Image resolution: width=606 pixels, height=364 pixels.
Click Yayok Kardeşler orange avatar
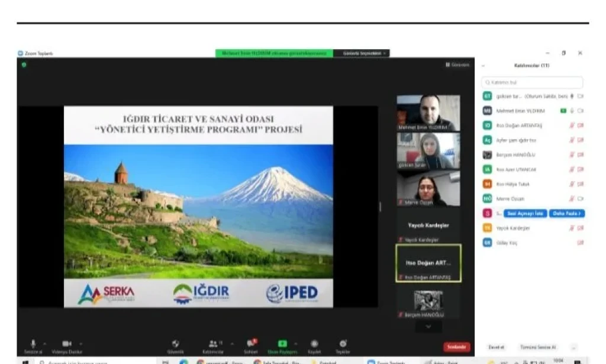click(x=488, y=228)
